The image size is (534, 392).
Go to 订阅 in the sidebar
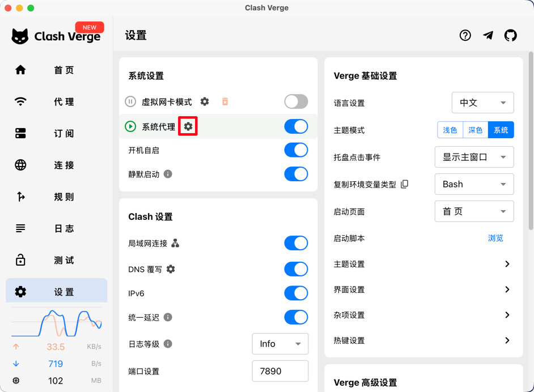(x=57, y=133)
